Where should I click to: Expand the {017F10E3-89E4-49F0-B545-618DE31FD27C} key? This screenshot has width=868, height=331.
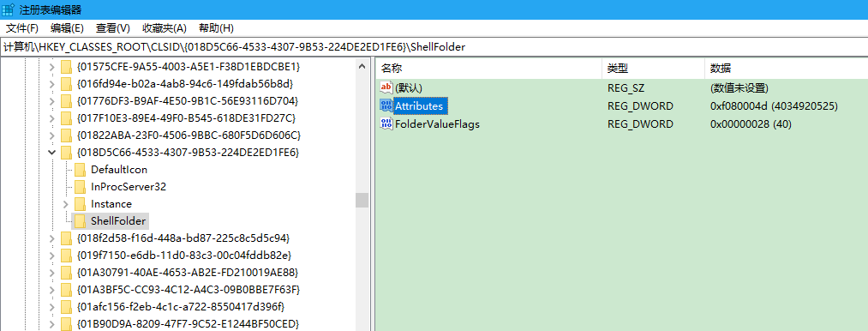click(x=51, y=118)
